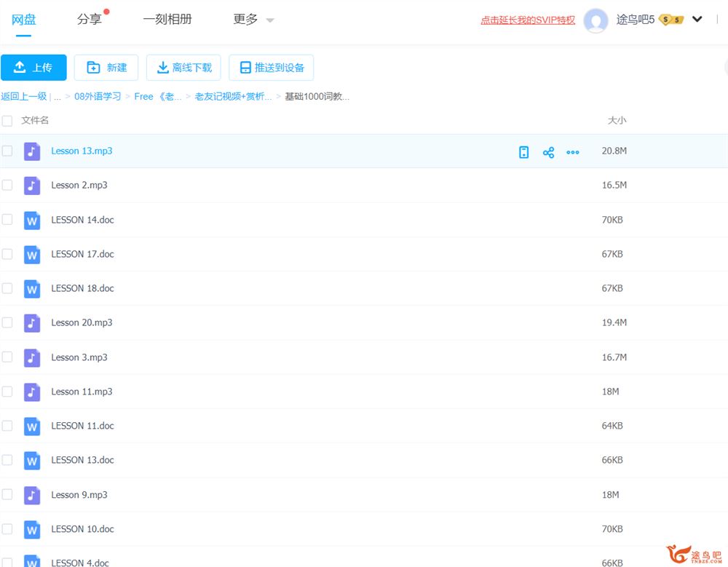Click the SVIP gold badge icon
728x567 pixels.
[670, 20]
